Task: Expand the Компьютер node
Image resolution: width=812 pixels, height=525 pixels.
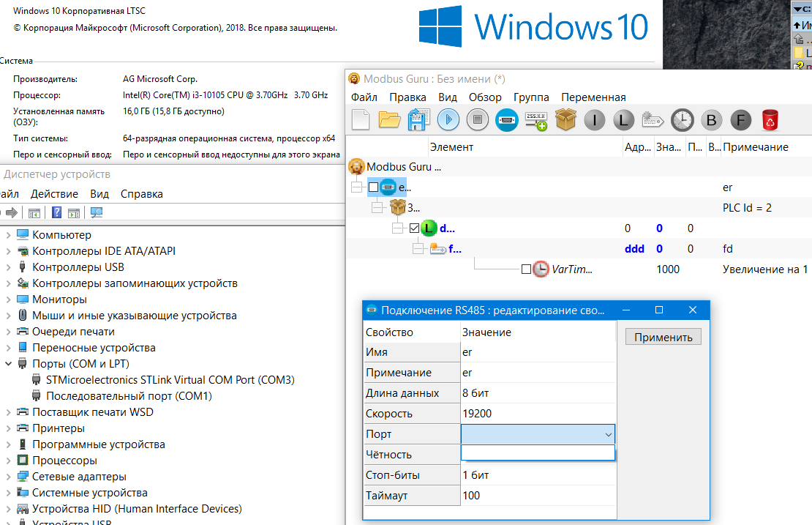Action: pyautogui.click(x=8, y=235)
